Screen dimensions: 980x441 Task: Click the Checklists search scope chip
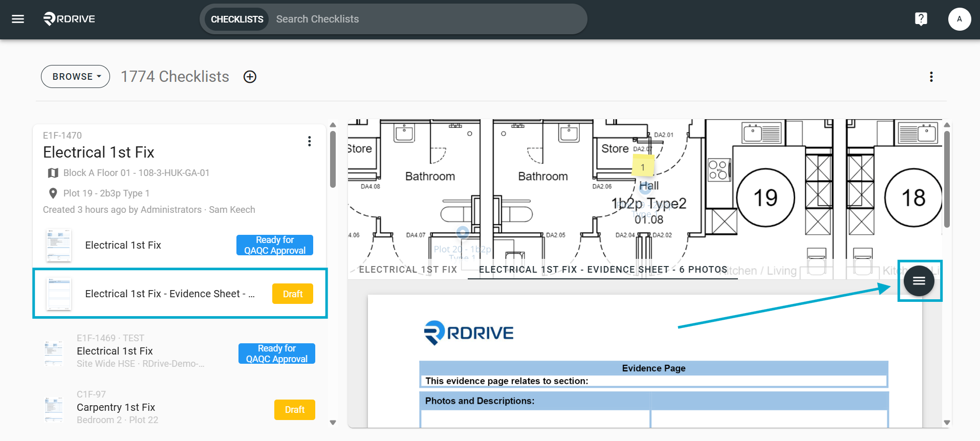(237, 19)
